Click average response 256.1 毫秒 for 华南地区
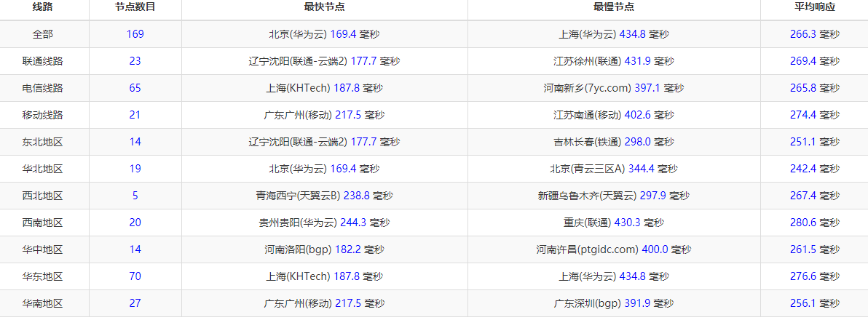Viewport: 868px width, 320px height. pyautogui.click(x=815, y=303)
